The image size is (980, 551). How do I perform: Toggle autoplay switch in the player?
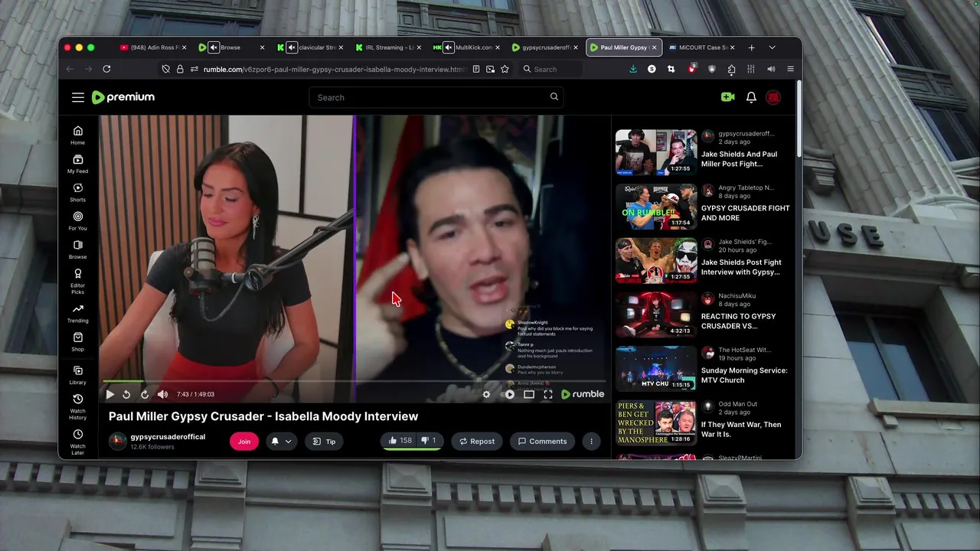click(509, 394)
